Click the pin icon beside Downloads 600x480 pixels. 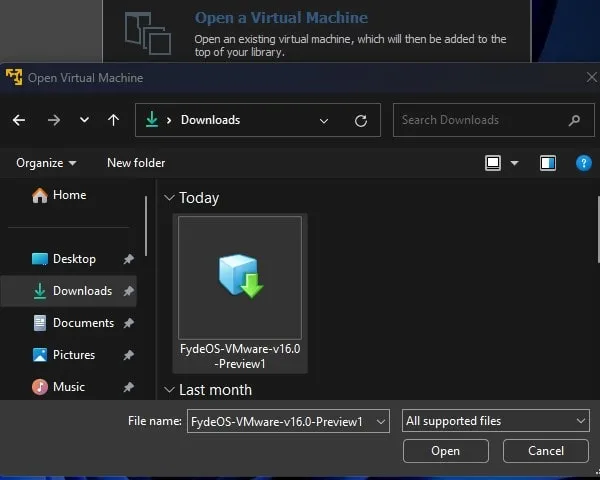[129, 291]
